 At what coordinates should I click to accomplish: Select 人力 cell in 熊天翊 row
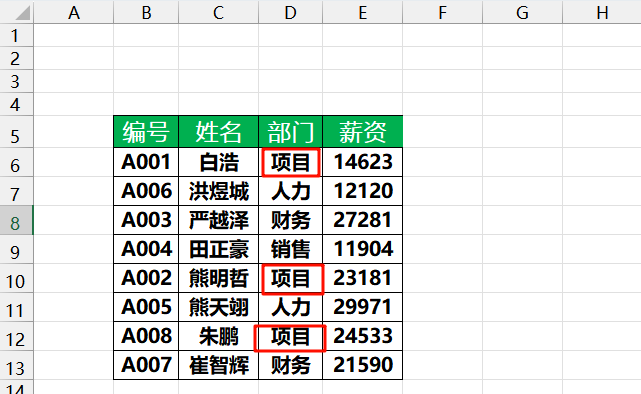[x=290, y=307]
